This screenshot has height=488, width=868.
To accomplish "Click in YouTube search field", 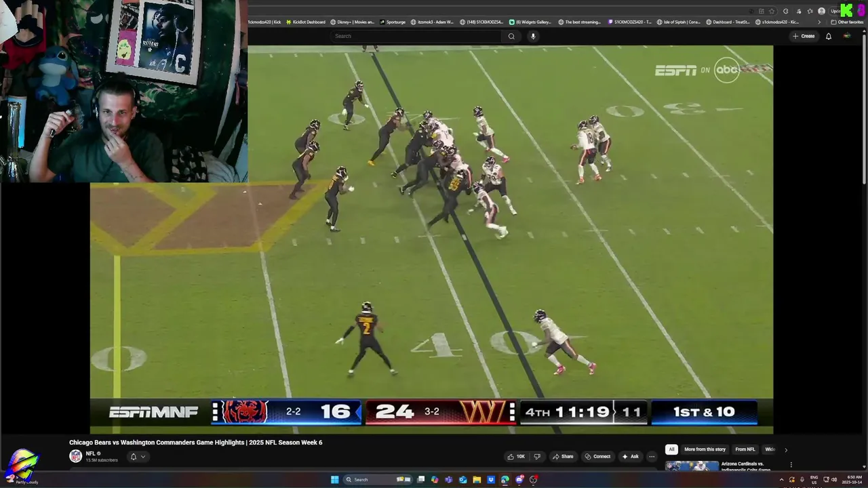I will (x=416, y=36).
